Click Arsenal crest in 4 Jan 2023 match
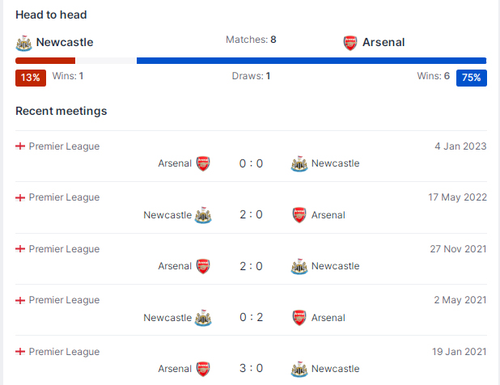500x385 pixels. [203, 164]
